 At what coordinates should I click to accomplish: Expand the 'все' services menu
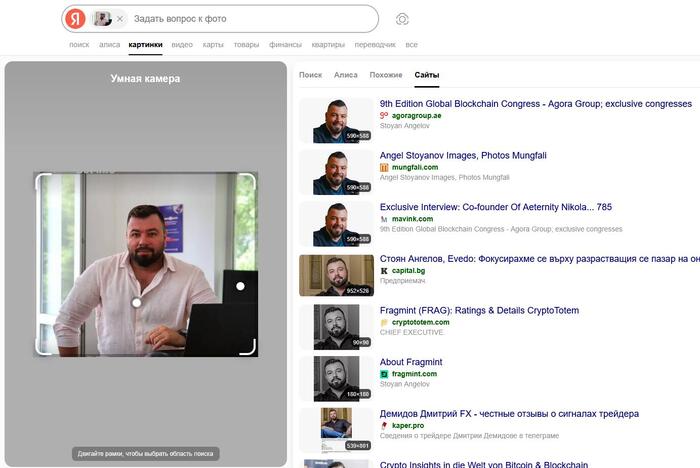(411, 45)
